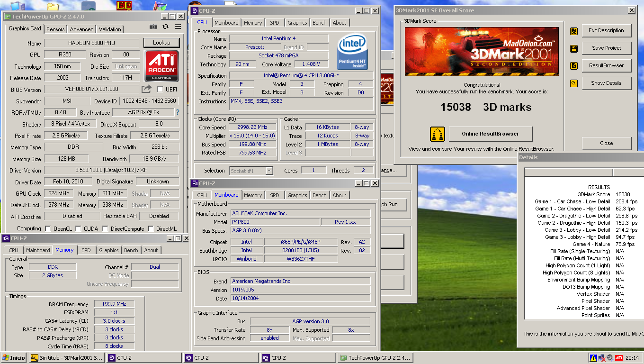The height and width of the screenshot is (364, 644).
Task: Click the ATI Radeon Graphics logo
Action: click(161, 66)
